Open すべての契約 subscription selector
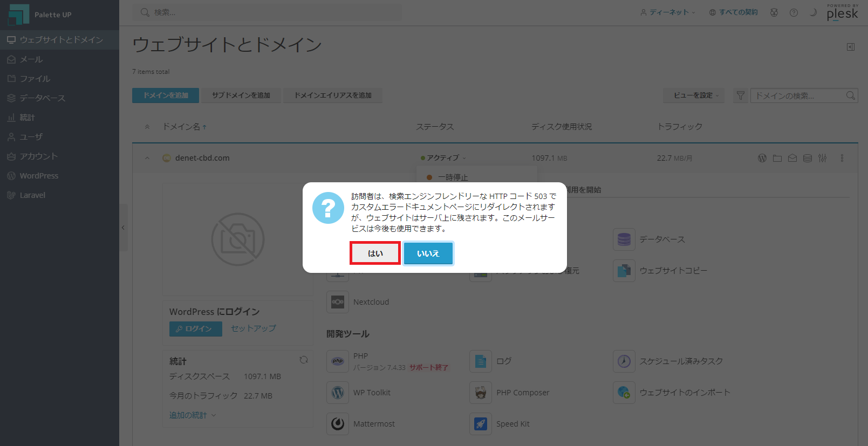Viewport: 868px width, 446px height. pyautogui.click(x=734, y=12)
